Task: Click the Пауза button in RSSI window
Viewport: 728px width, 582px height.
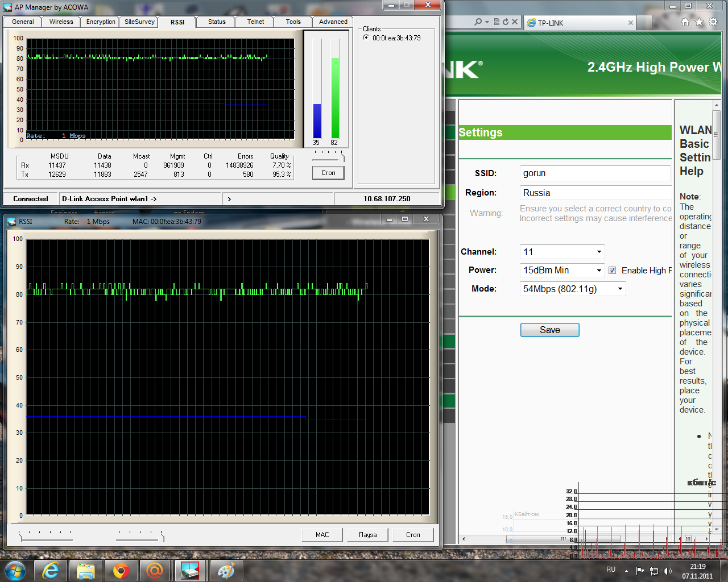Action: [368, 535]
